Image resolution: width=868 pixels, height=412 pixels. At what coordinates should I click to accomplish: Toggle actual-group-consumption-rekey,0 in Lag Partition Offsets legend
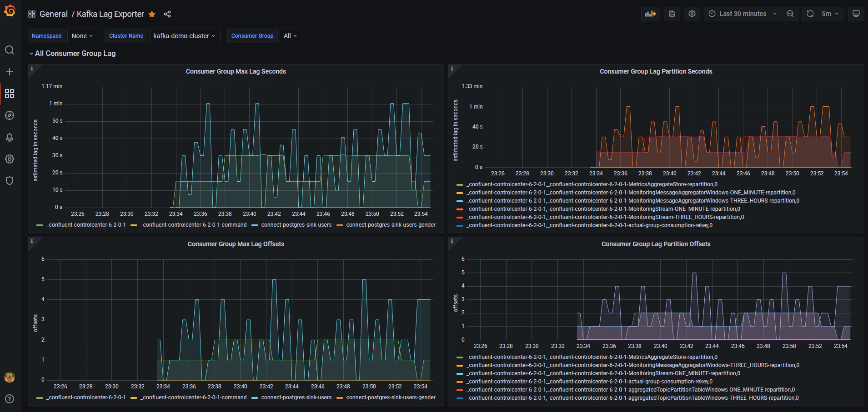590,382
